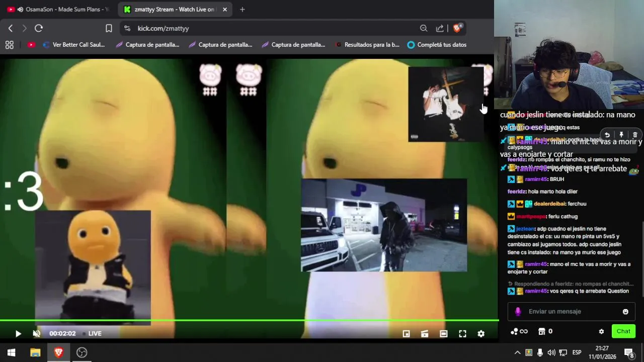Click the hooded figure parking lot image
This screenshot has height=362, width=644.
pyautogui.click(x=384, y=225)
